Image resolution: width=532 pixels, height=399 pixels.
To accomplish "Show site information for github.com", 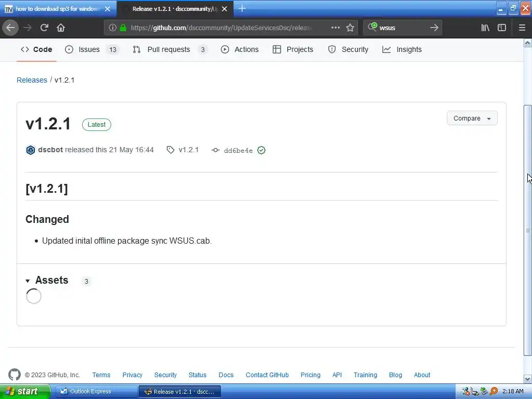I will coord(113,28).
